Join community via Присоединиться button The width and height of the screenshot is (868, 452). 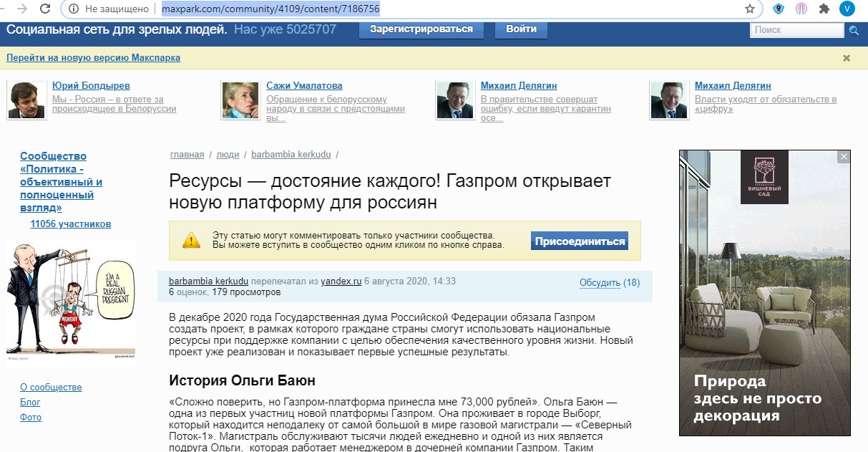[580, 241]
